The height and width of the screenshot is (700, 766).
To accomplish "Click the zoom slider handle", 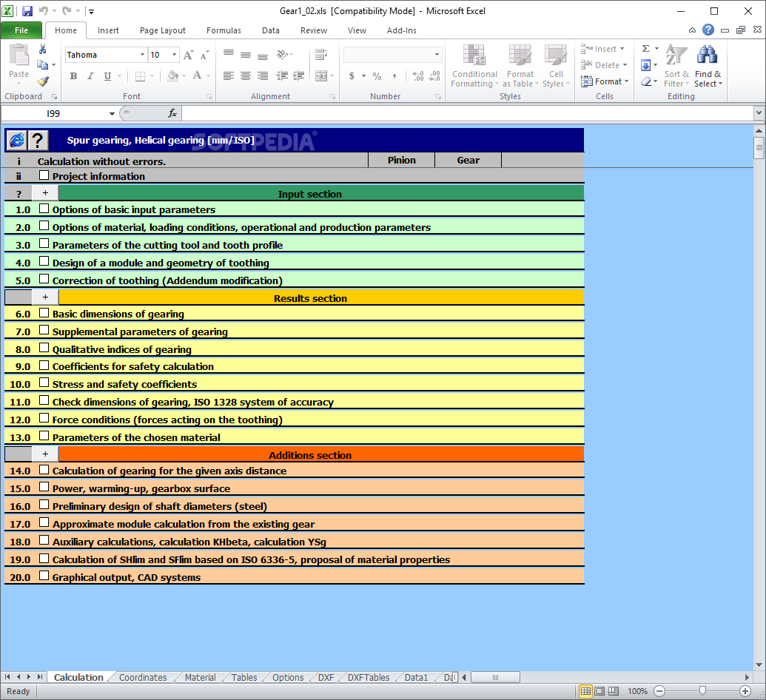I will click(x=702, y=690).
